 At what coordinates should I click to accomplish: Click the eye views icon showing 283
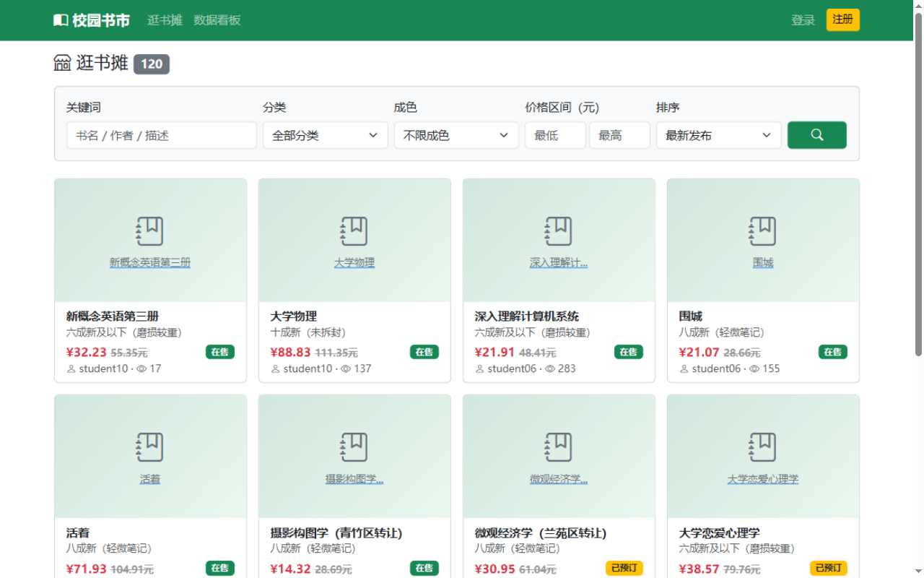coord(550,368)
